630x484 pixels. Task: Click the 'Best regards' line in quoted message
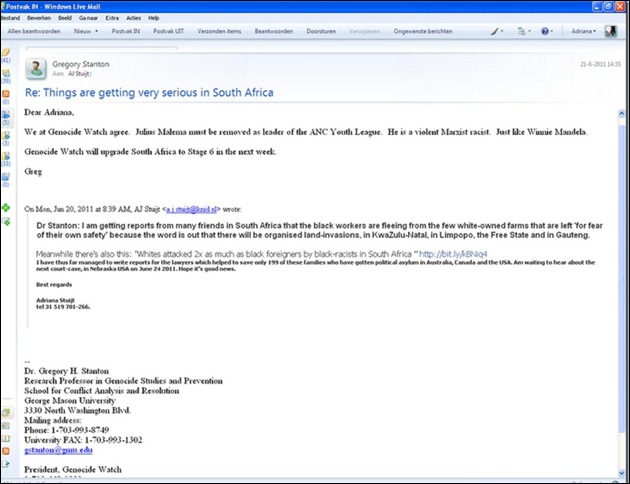54,285
